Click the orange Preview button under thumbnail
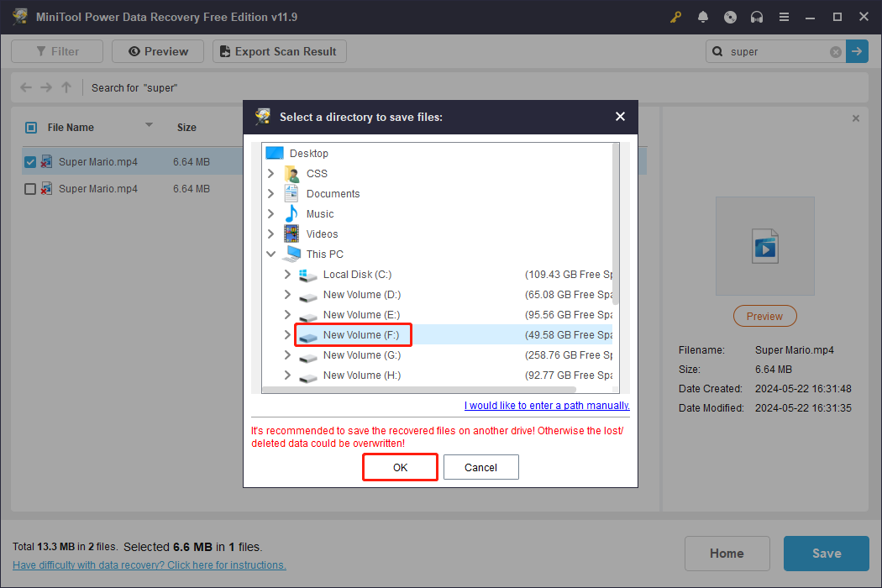This screenshot has width=882, height=588. click(x=765, y=316)
